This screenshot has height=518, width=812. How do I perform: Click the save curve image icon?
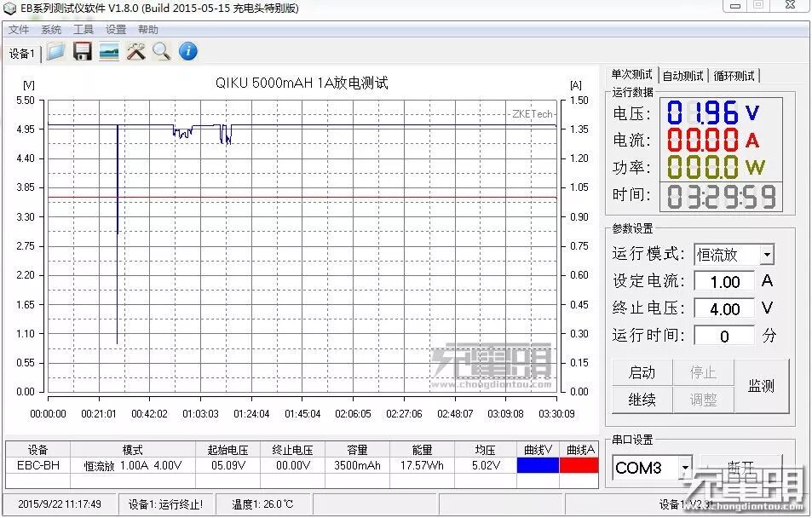point(109,51)
